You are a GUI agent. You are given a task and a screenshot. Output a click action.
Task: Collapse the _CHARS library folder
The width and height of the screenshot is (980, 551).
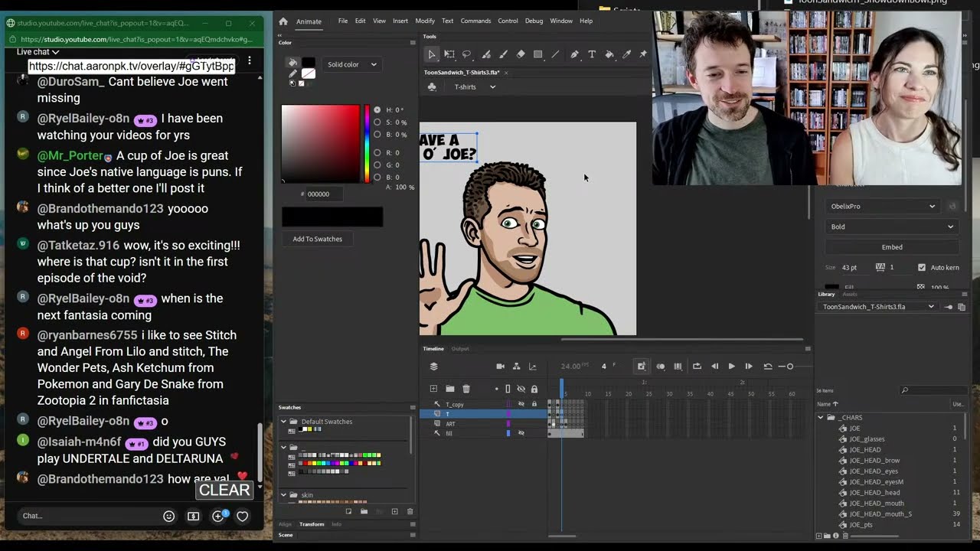coord(821,418)
